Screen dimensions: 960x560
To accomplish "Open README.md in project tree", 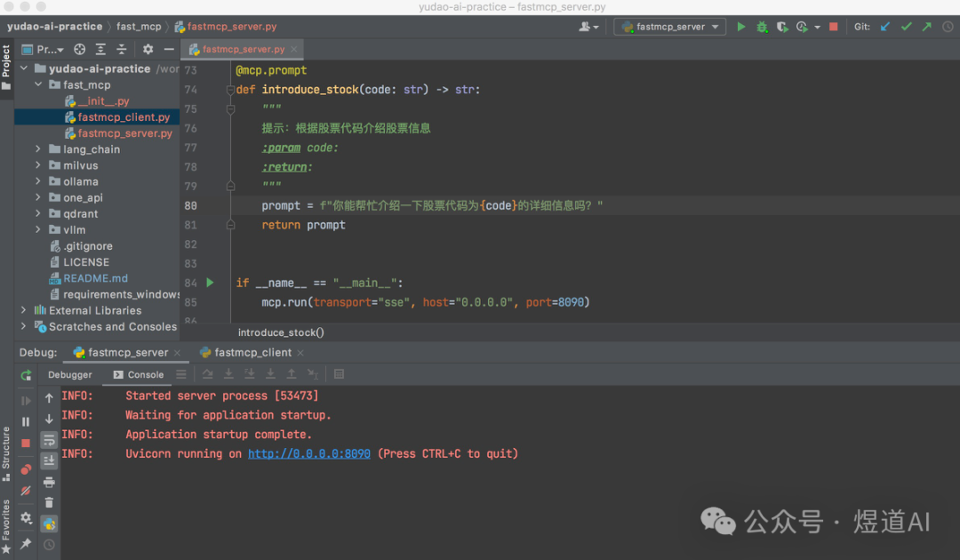I will [x=95, y=278].
